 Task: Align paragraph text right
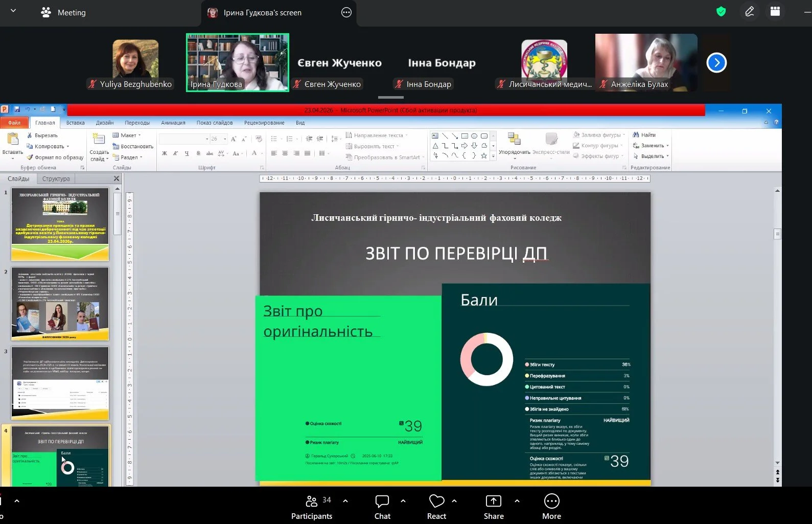[x=296, y=153]
